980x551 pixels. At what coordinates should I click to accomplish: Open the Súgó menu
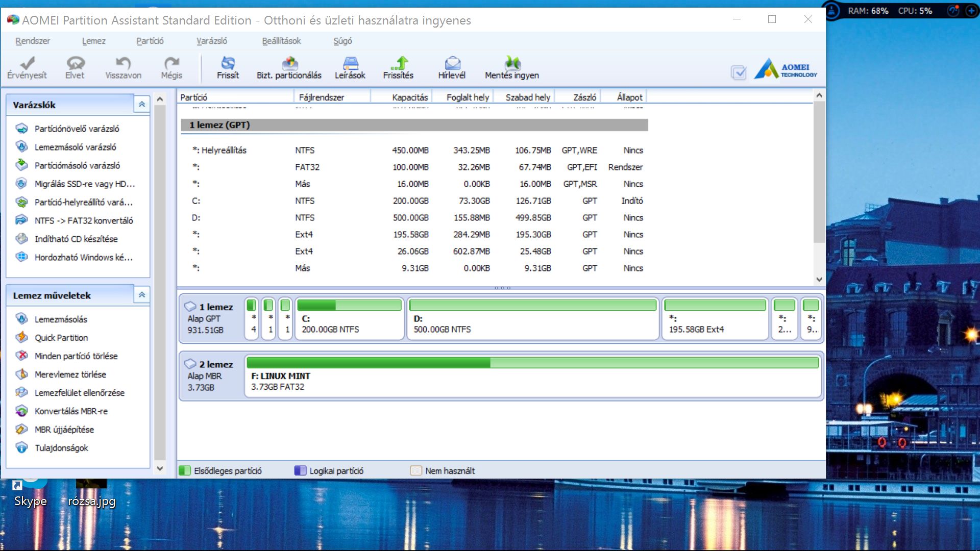coord(342,41)
